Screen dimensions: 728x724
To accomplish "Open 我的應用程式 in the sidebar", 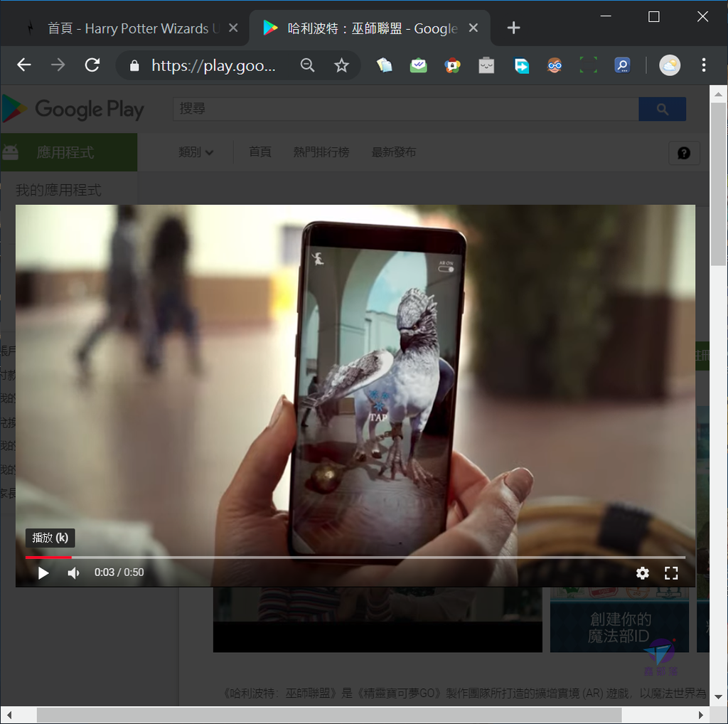I will click(58, 190).
